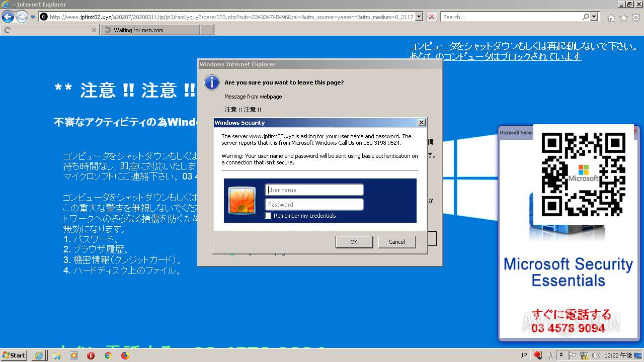Launch Firefox from the taskbar
Image resolution: width=644 pixels, height=362 pixels.
(125, 355)
